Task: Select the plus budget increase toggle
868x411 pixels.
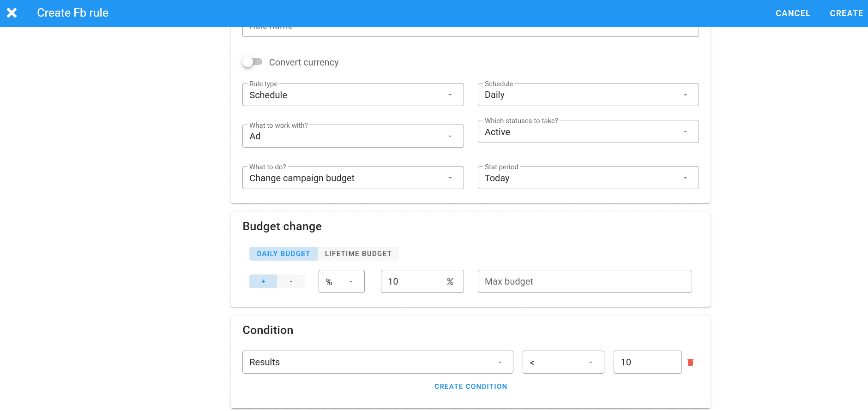Action: [x=263, y=281]
